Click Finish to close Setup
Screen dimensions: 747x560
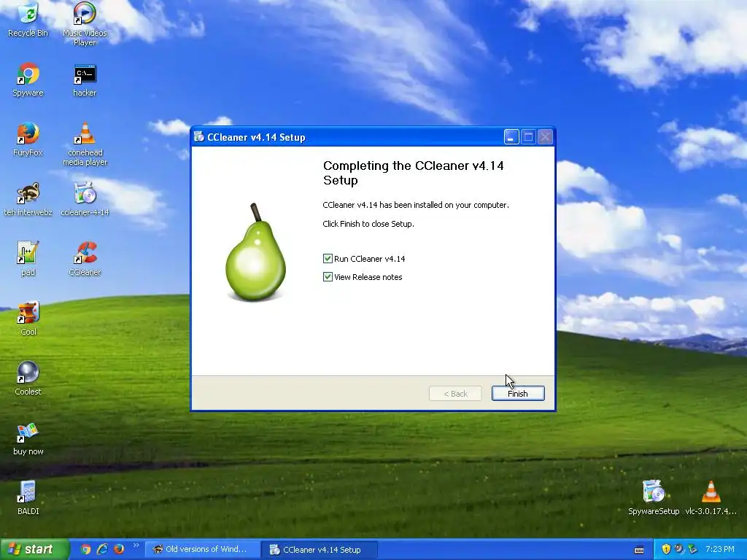click(x=518, y=393)
